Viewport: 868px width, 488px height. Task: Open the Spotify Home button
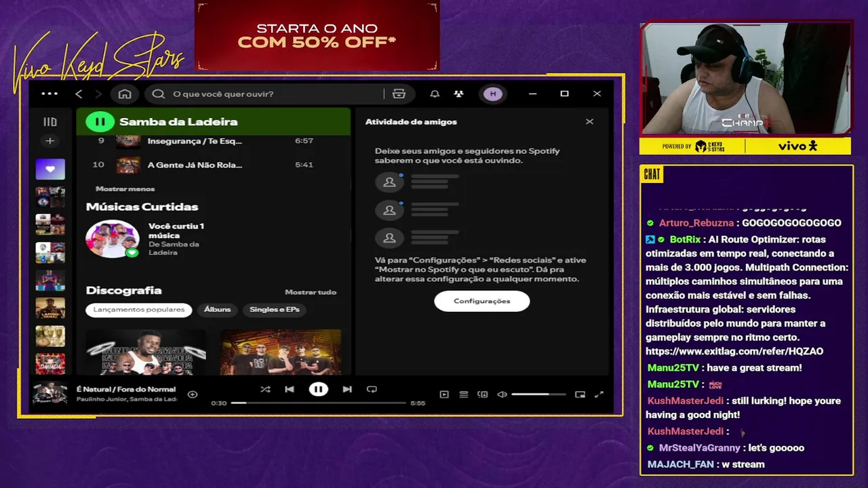[x=125, y=94]
